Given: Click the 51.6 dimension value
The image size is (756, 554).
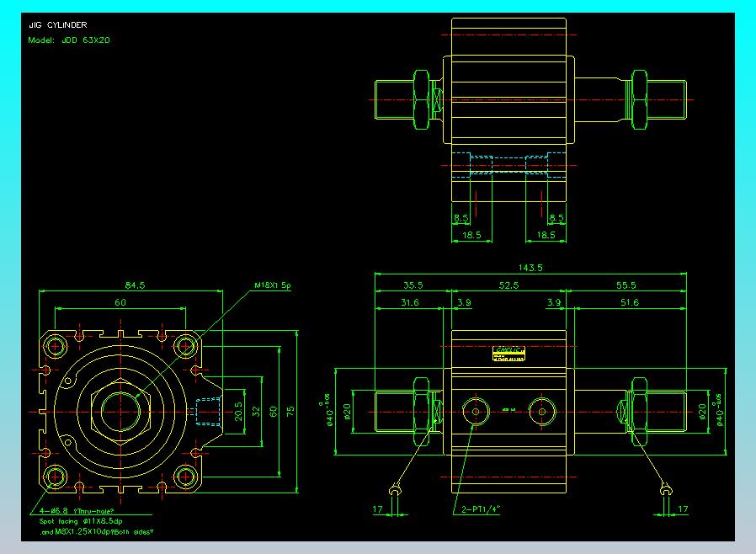Looking at the screenshot, I should point(630,302).
